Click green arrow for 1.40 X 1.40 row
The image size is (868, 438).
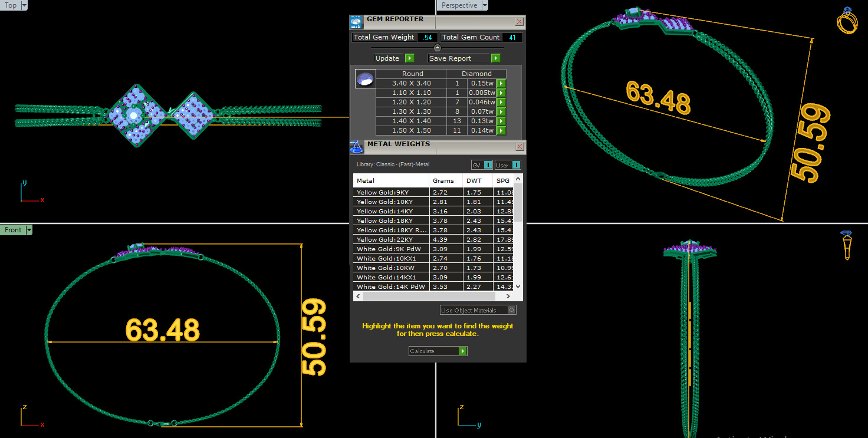click(x=501, y=121)
